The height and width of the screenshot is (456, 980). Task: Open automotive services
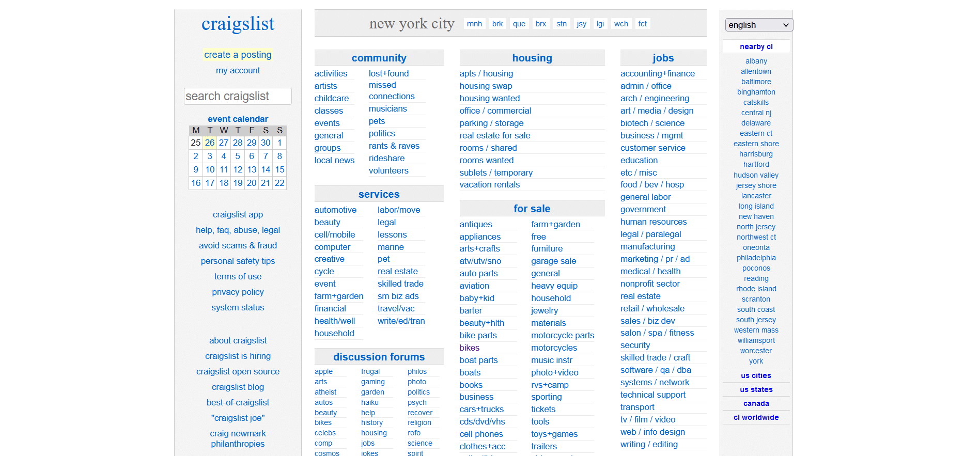point(335,210)
